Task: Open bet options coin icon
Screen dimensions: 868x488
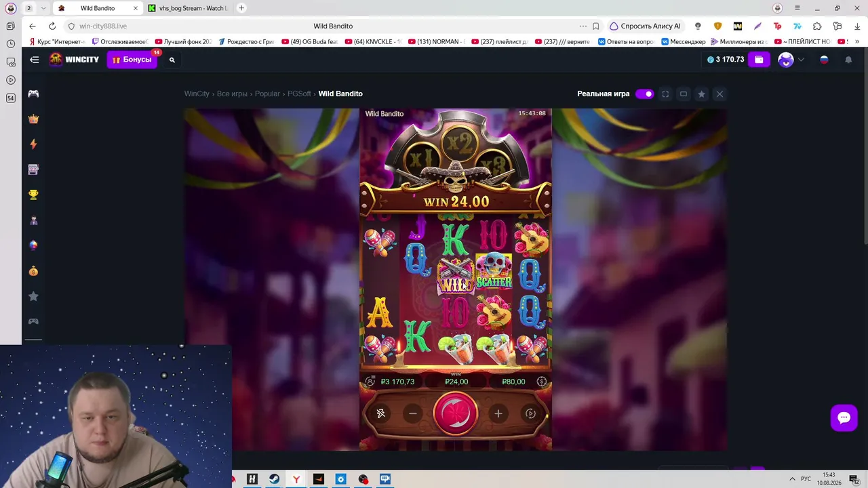Action: [542, 382]
